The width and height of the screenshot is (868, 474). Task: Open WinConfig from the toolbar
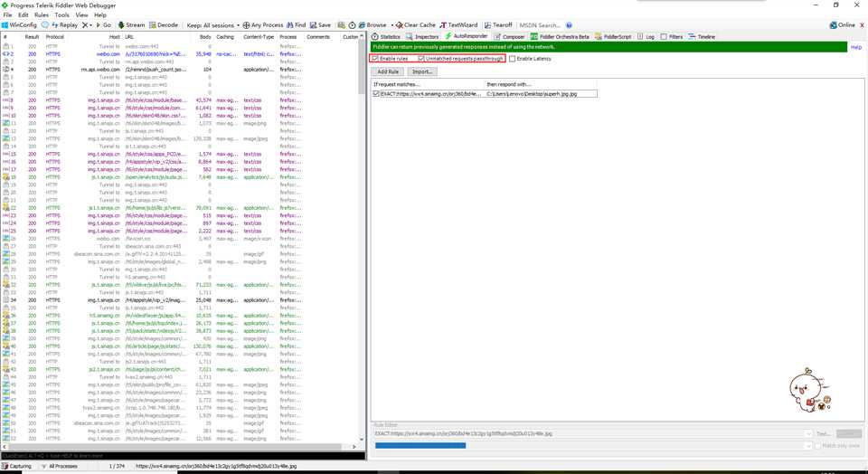19,25
